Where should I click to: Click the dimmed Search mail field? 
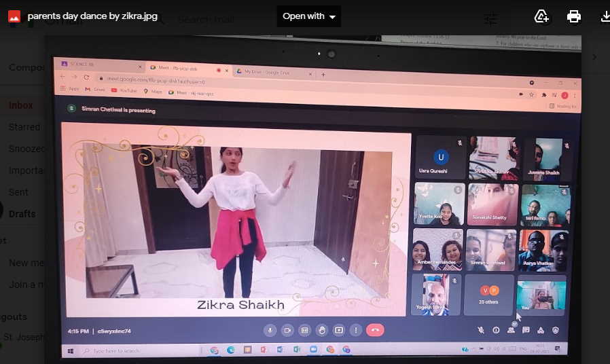[207, 19]
